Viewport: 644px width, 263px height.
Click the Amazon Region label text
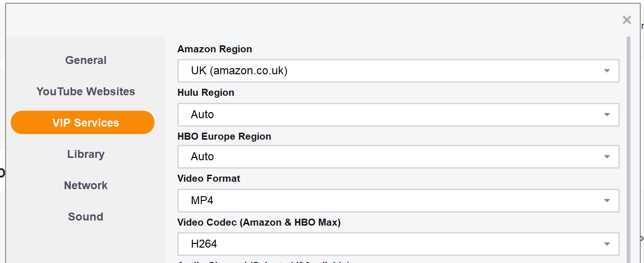point(214,49)
